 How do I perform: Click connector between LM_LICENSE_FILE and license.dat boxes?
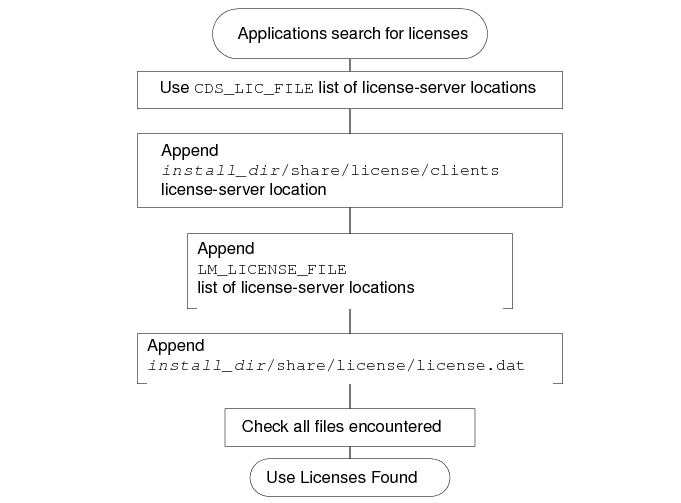click(x=349, y=320)
